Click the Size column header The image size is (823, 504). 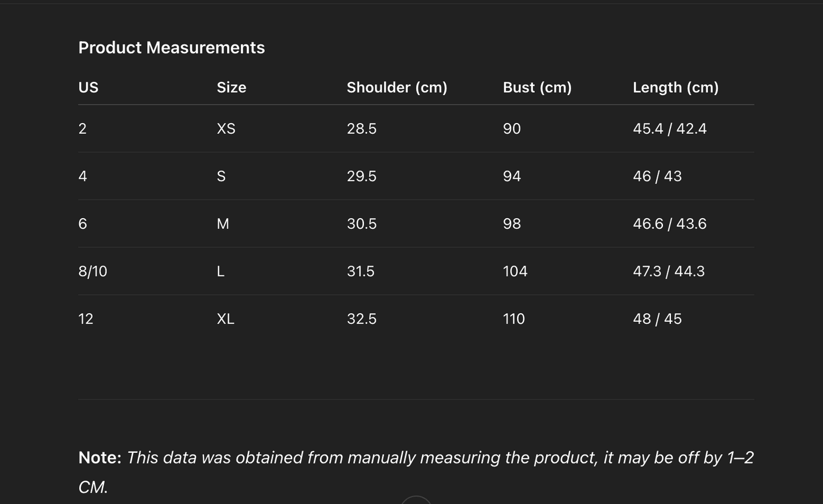231,87
